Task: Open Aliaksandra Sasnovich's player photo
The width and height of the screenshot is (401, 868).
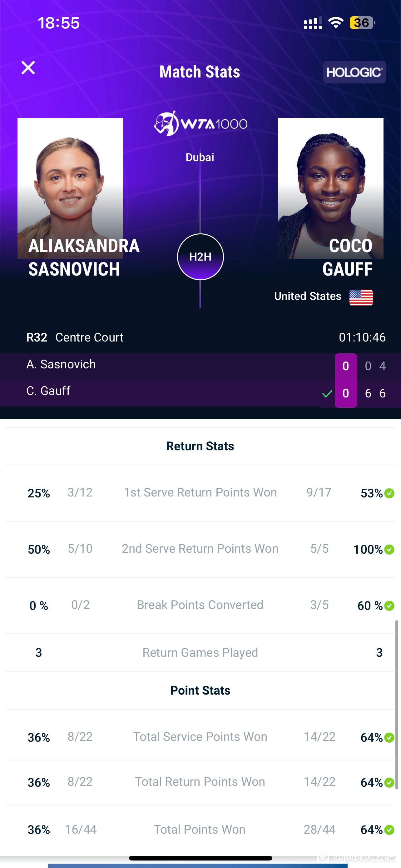Action: click(x=70, y=188)
